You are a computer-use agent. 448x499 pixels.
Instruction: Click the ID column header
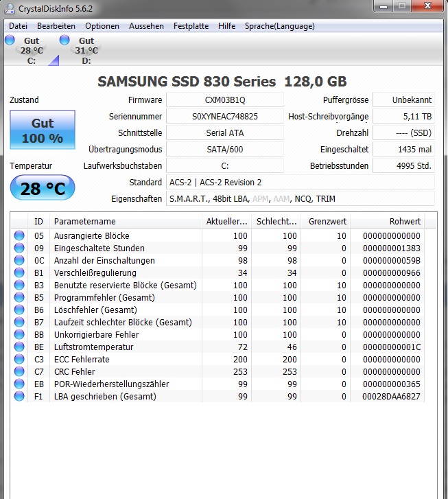pos(39,221)
